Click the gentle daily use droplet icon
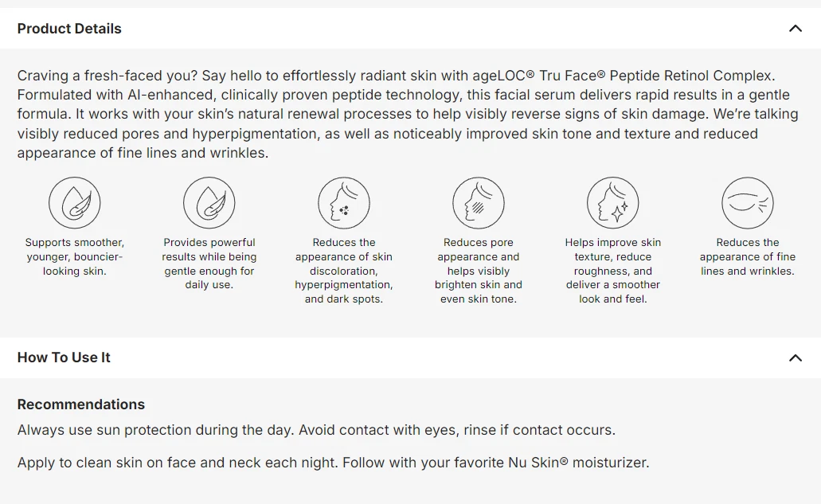 [x=209, y=203]
